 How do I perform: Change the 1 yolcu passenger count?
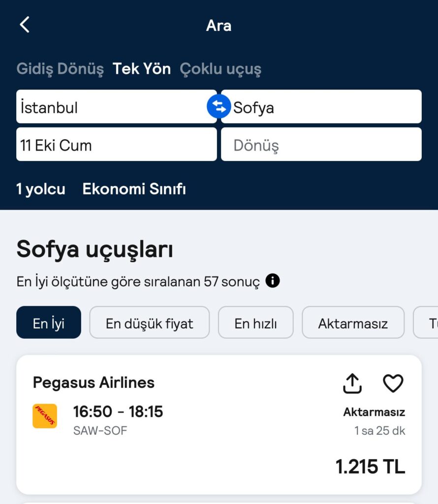41,189
